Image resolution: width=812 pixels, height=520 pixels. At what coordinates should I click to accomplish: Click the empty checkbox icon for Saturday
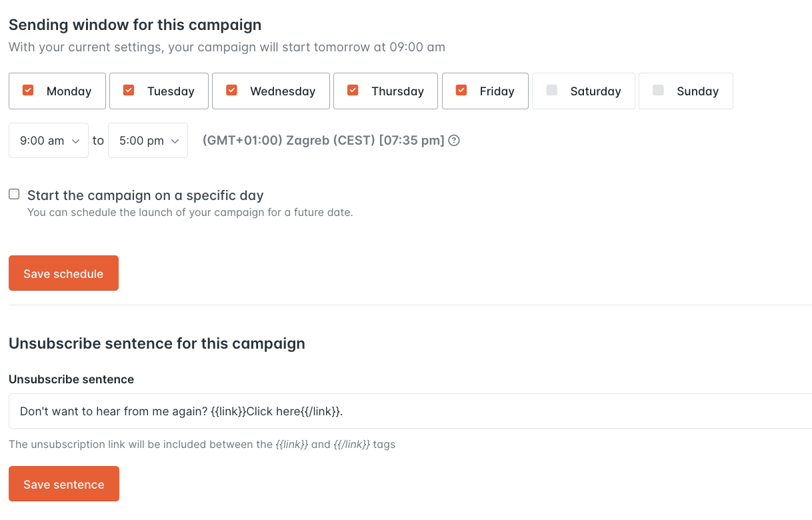[552, 91]
